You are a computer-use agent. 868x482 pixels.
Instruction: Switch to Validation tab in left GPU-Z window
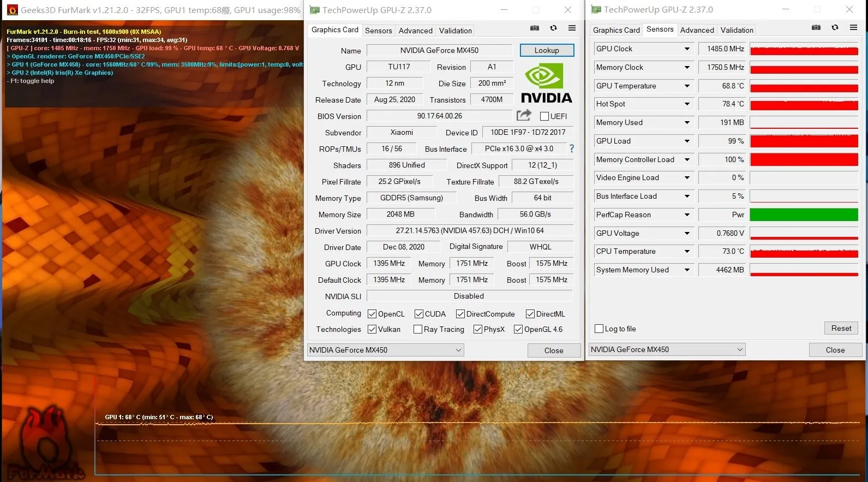tap(455, 31)
